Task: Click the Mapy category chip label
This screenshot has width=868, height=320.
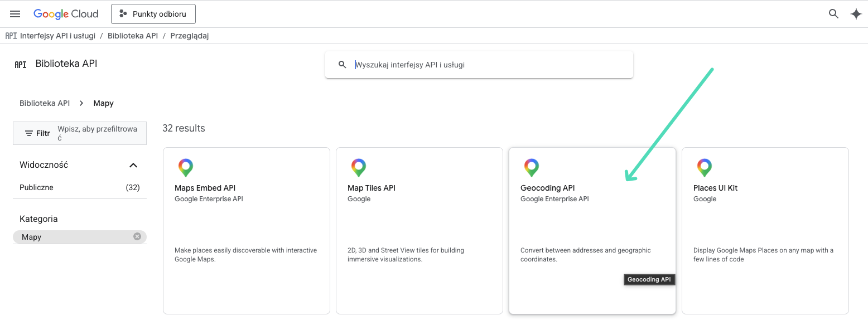Action: [32, 237]
